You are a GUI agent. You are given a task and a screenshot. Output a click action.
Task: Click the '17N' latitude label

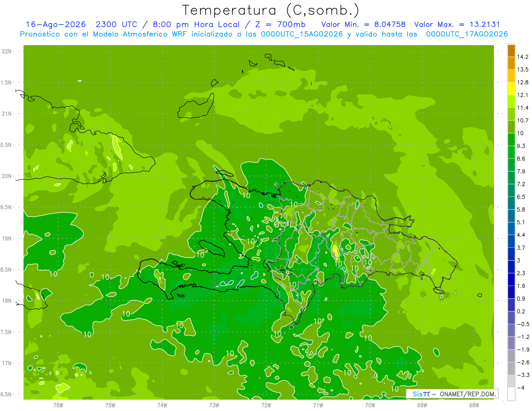point(7,363)
